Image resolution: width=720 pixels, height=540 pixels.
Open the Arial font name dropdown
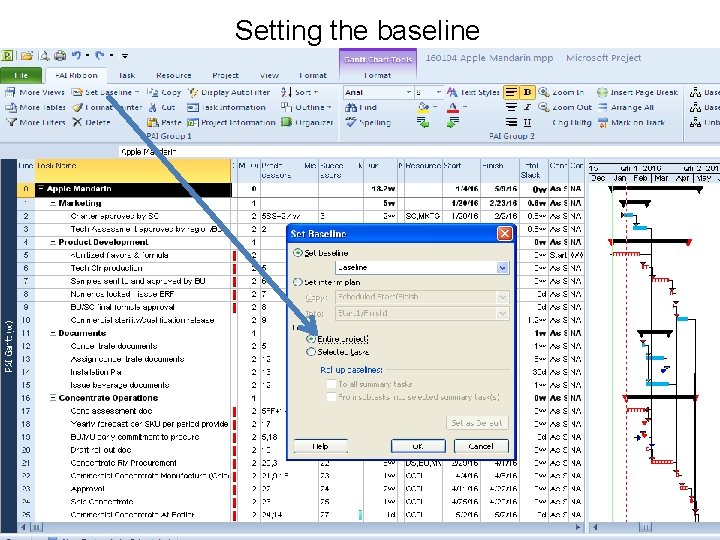coord(408,92)
